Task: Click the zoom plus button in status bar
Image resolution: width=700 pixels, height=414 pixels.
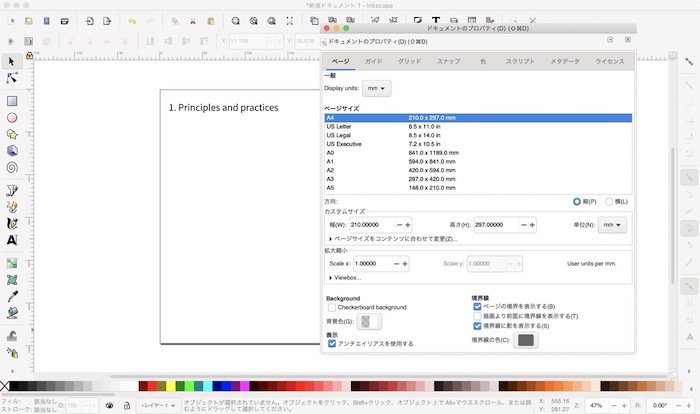Action: [624, 406]
